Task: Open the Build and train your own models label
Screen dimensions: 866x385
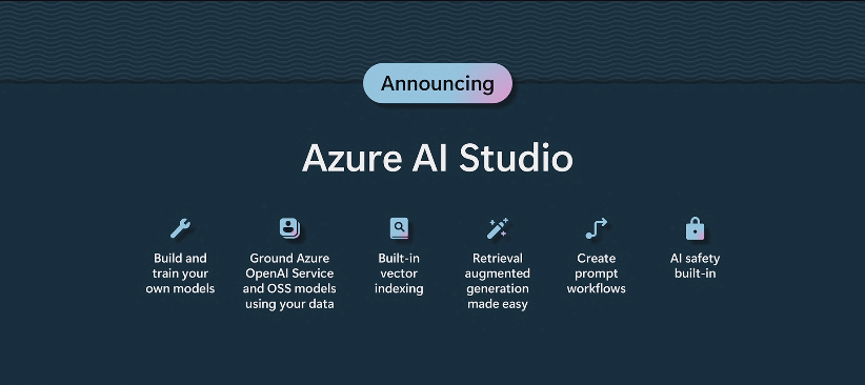Action: tap(180, 273)
